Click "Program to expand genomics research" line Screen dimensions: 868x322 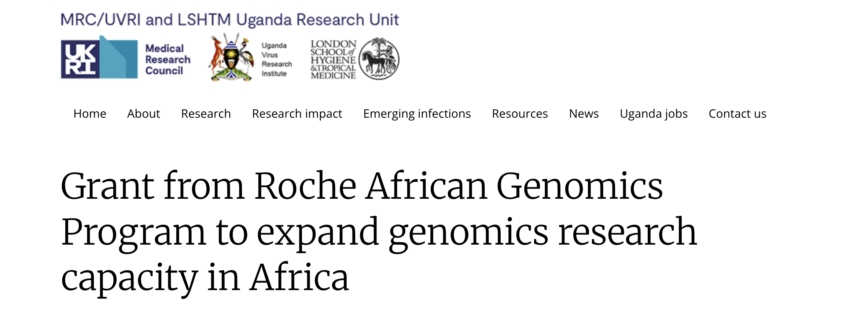point(379,232)
